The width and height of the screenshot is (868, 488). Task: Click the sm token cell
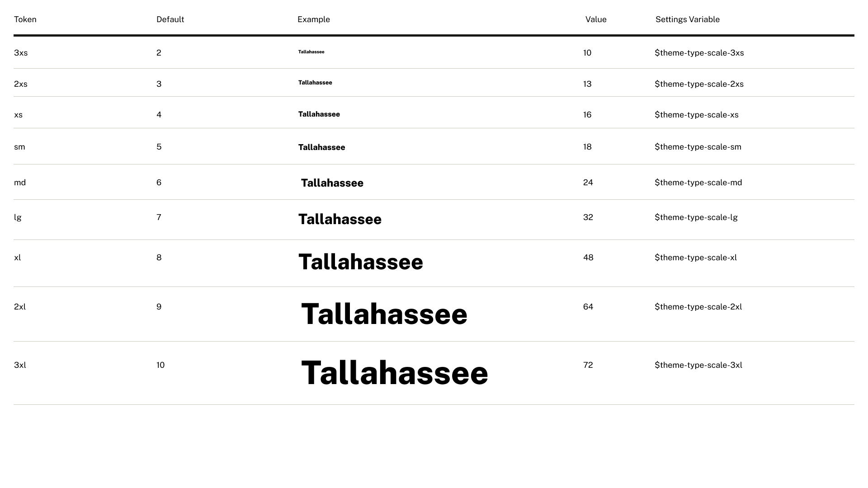(19, 147)
